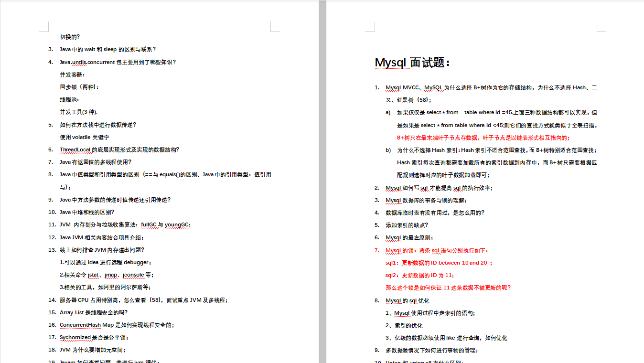Click the line 'Mysql 的 sql 优化'
Screen dimensions: 644x363
point(408,300)
